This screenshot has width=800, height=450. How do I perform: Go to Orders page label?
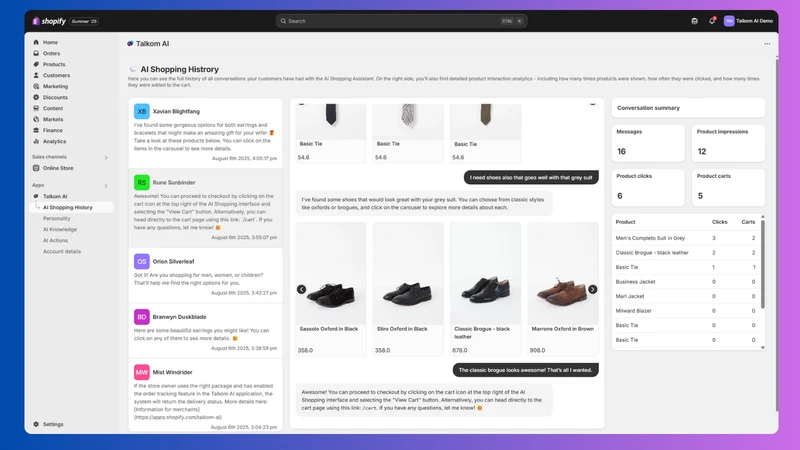(52, 53)
